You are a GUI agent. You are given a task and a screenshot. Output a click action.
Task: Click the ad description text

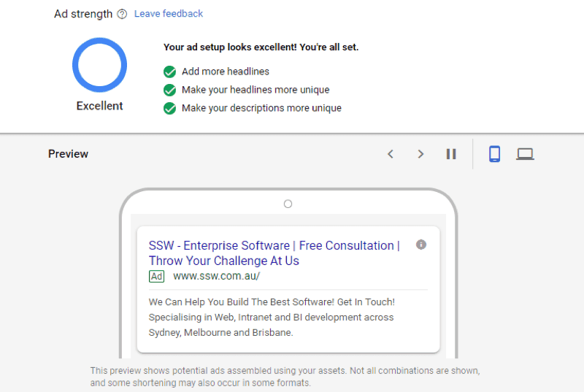[x=272, y=317]
